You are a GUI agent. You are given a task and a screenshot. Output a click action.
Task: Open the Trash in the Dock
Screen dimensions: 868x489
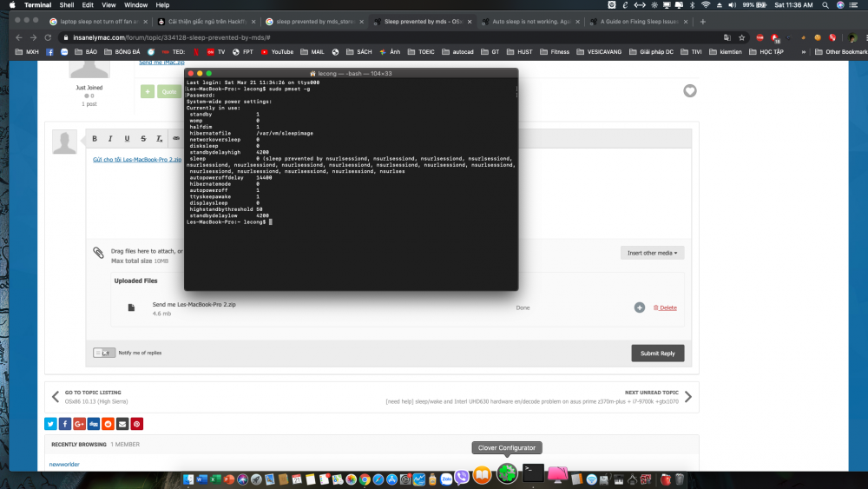(x=680, y=479)
